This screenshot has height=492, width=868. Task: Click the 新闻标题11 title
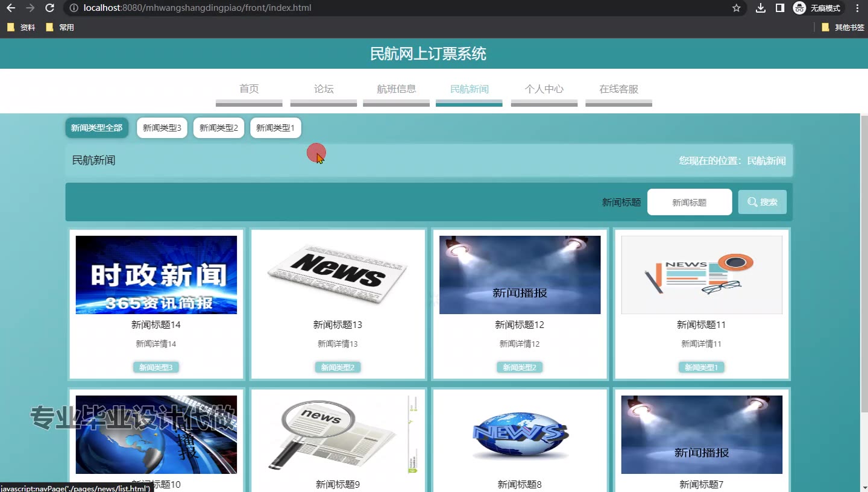(x=702, y=325)
